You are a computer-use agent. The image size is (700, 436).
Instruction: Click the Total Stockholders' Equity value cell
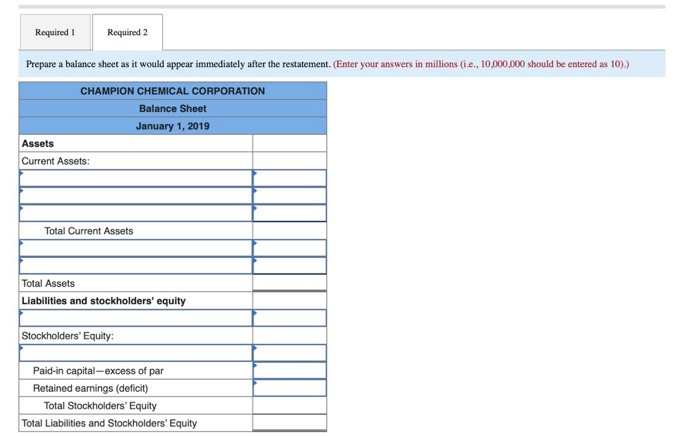(289, 405)
